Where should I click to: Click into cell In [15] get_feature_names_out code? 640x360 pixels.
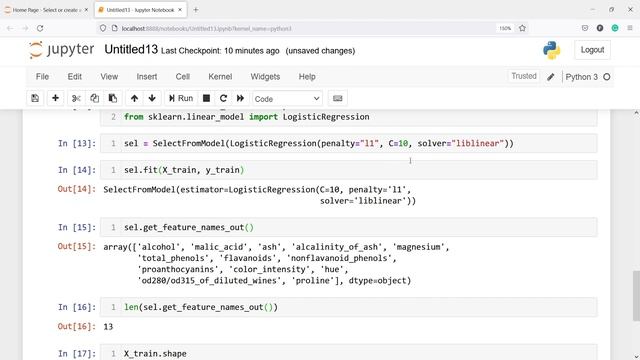pyautogui.click(x=349, y=227)
